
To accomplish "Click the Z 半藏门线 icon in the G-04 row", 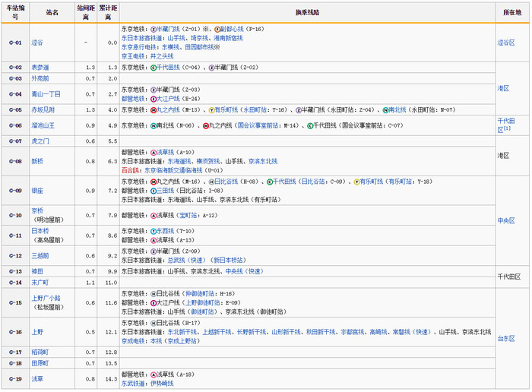I will point(154,90).
